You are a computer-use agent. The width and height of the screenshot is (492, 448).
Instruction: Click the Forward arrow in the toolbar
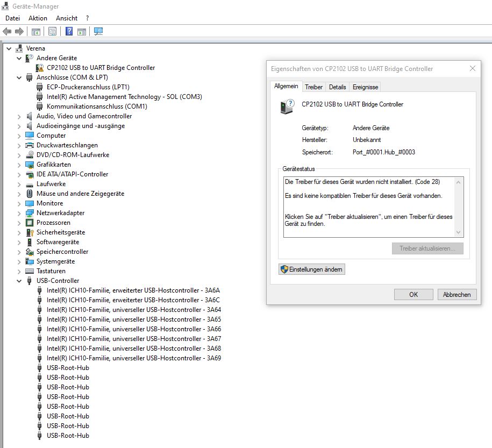[x=19, y=32]
